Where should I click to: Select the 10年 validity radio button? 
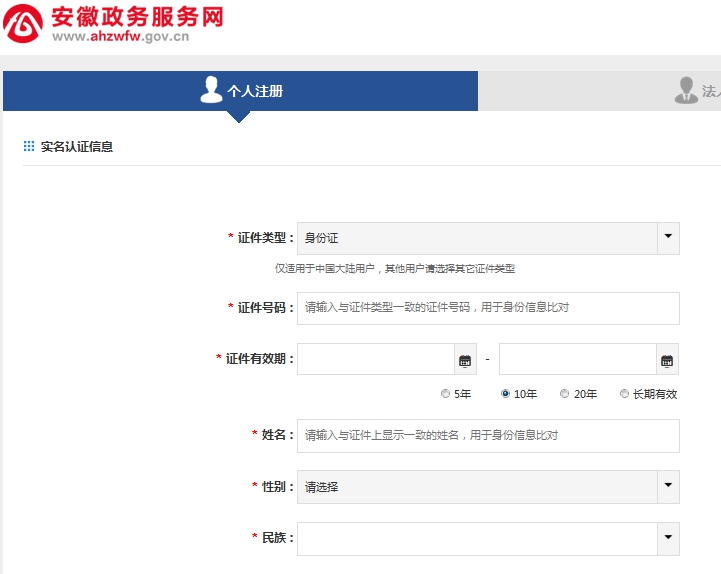[x=506, y=394]
